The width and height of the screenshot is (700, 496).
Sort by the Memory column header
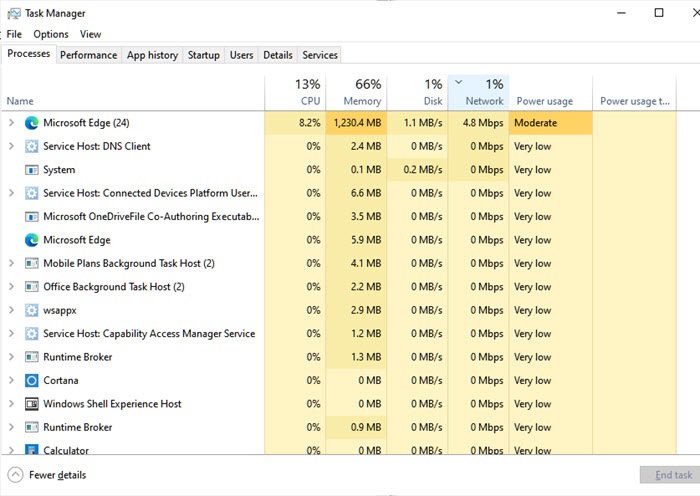(356, 93)
